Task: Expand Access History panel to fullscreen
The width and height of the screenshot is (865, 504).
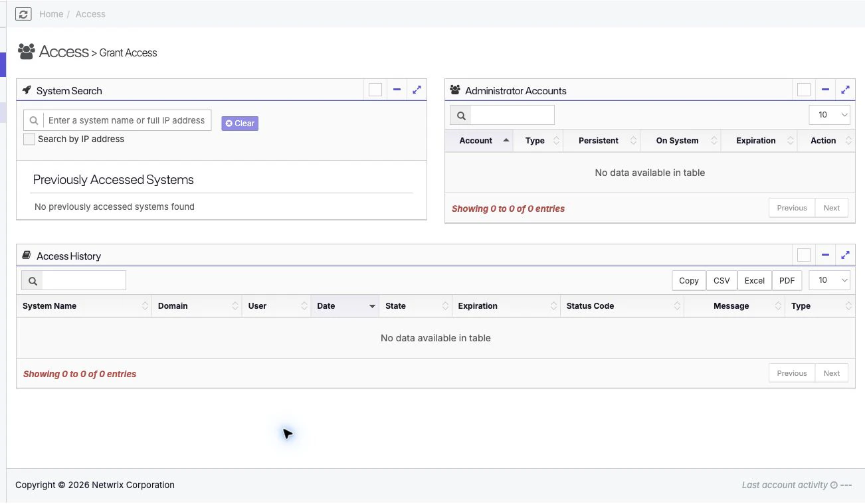Action: 845,255
